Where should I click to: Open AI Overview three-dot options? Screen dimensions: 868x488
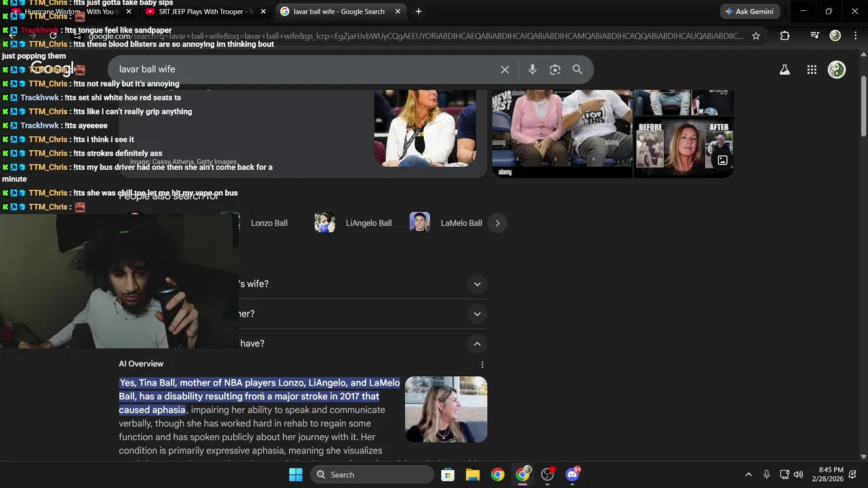pos(482,365)
